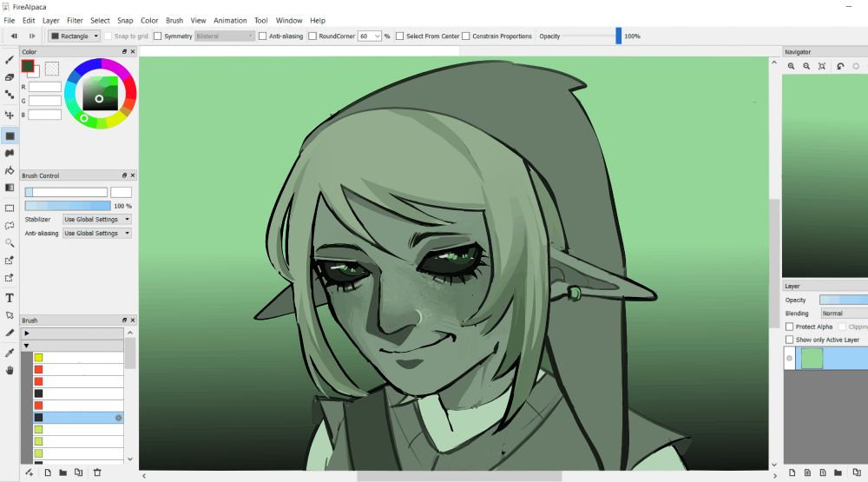Select the Fill rectangle shape tool
The image size is (868, 482).
10,135
